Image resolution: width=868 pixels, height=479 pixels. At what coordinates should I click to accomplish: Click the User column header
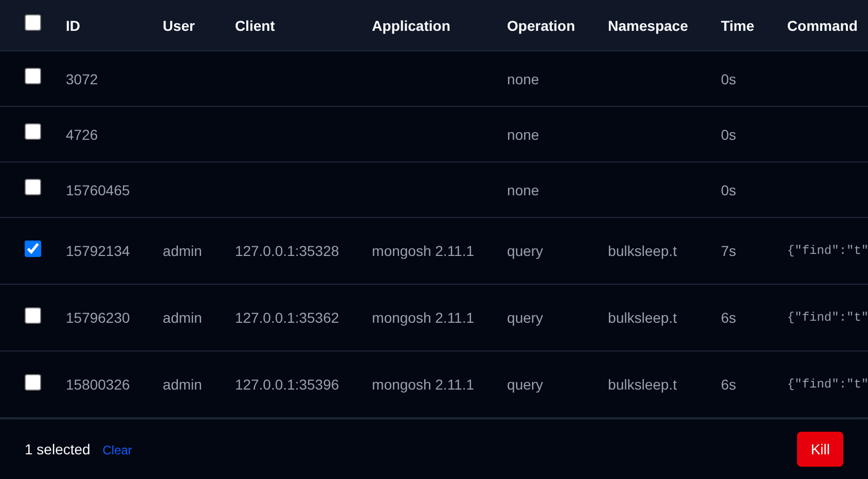(x=178, y=26)
